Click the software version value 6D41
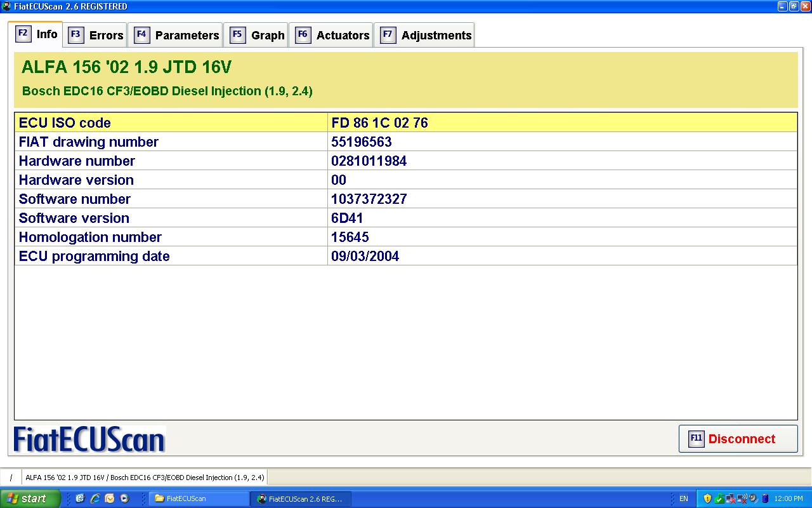 [347, 218]
